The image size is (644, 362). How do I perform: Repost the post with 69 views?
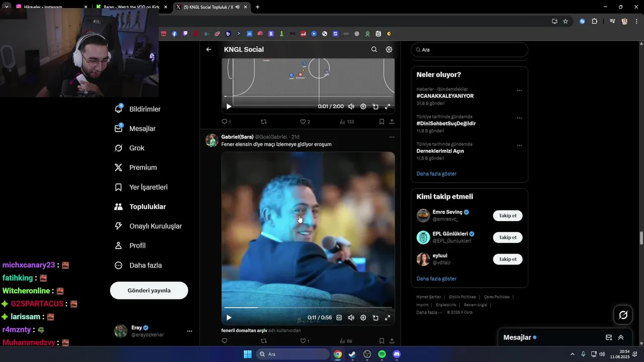pyautogui.click(x=264, y=341)
